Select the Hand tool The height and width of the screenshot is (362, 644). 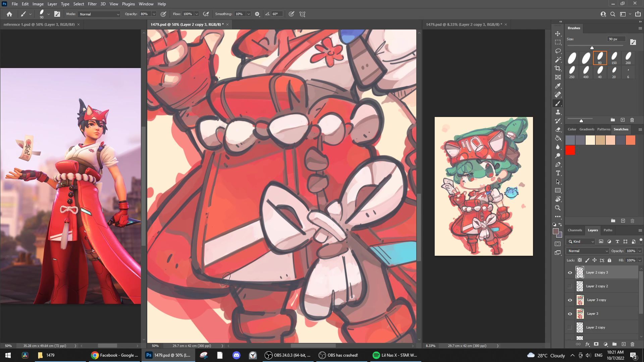pos(558,199)
